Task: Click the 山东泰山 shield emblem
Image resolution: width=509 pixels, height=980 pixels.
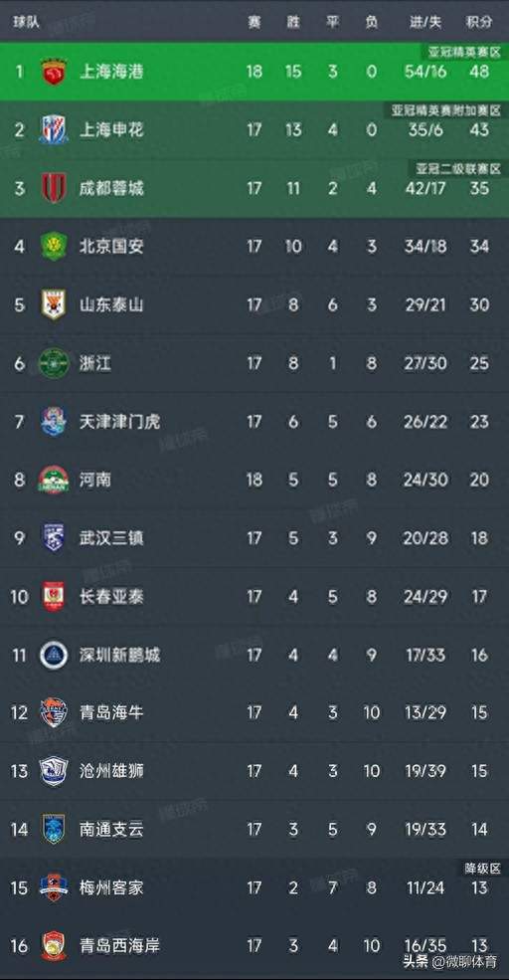Action: pos(54,304)
